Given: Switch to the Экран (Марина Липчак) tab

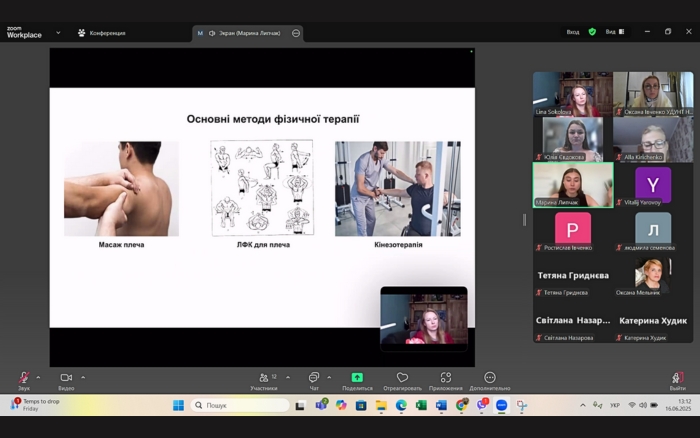Looking at the screenshot, I should (243, 33).
